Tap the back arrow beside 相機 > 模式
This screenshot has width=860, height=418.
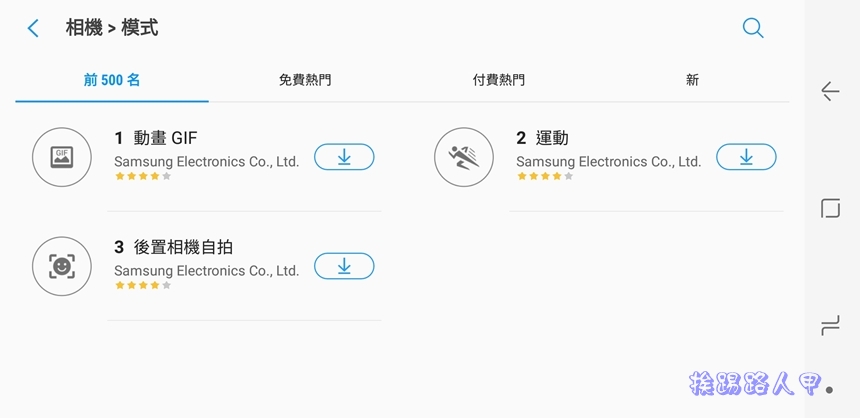tap(33, 29)
